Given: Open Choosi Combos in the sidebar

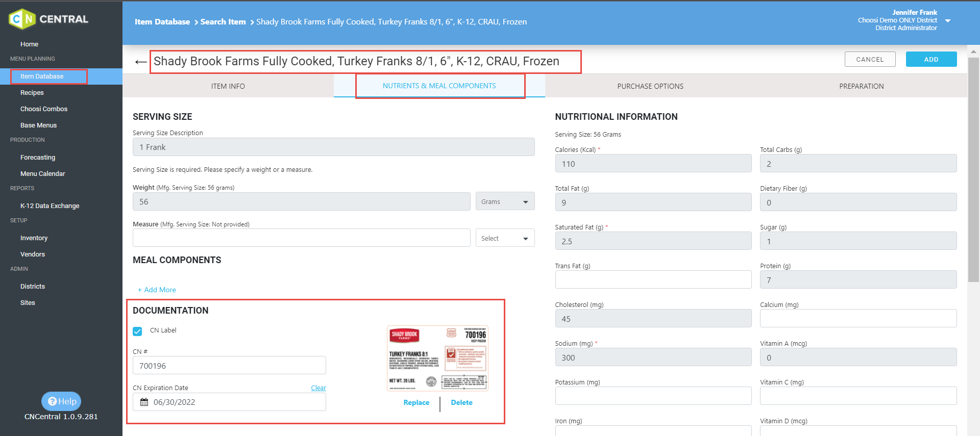Looking at the screenshot, I should [44, 109].
